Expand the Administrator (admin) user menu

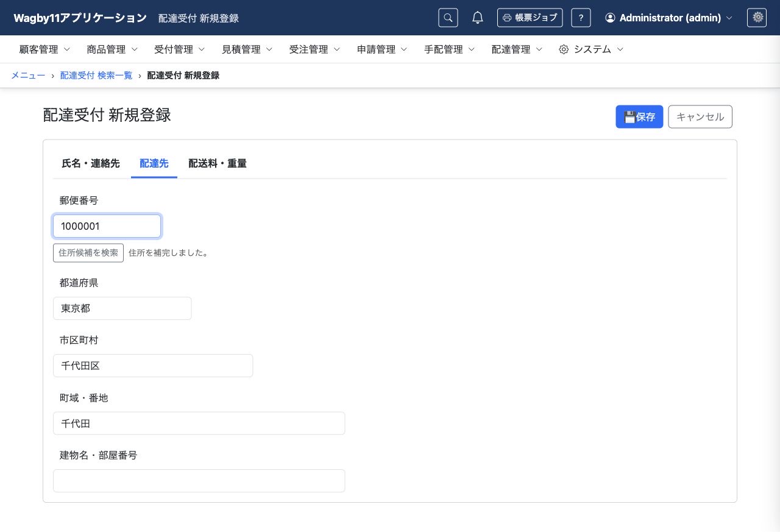(668, 18)
